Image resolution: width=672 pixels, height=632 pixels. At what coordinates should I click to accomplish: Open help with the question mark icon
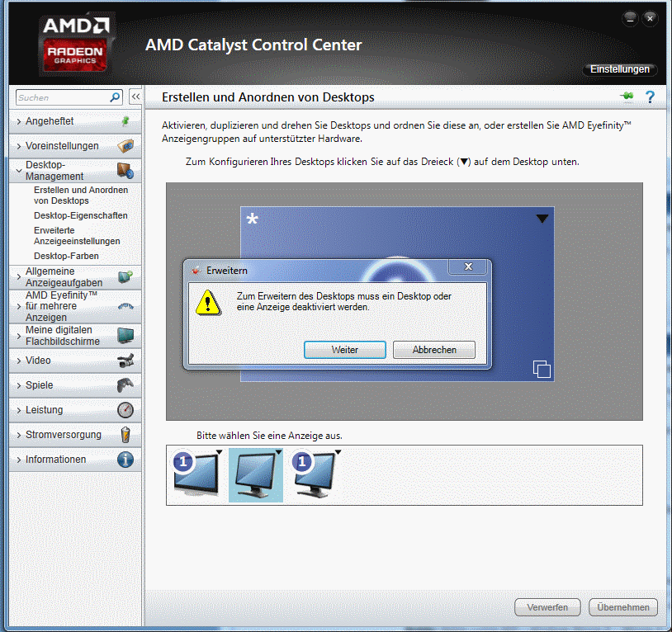point(650,97)
